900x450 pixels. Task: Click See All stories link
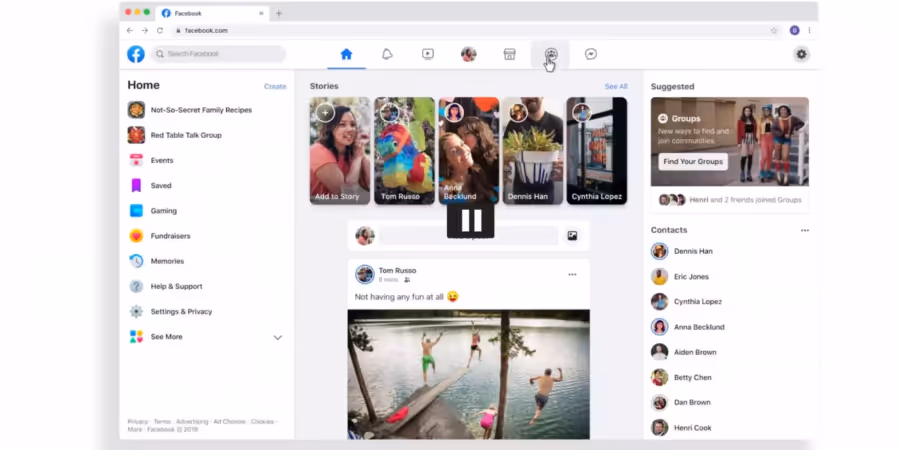616,86
